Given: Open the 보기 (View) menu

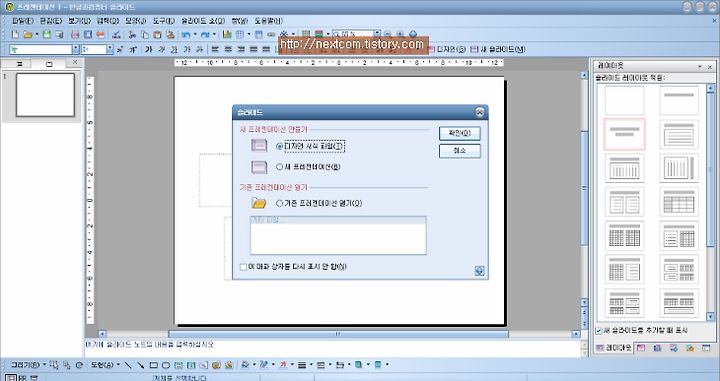Looking at the screenshot, I should point(79,21).
